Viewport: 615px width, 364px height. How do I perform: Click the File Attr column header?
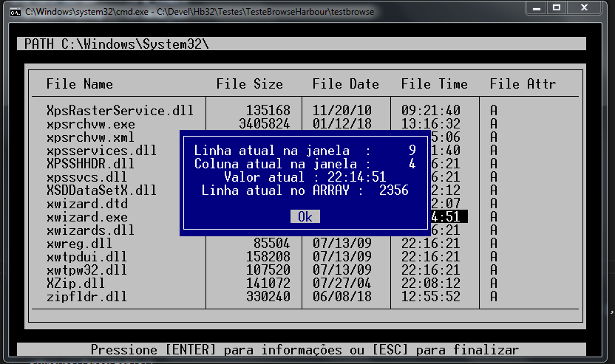(x=523, y=84)
